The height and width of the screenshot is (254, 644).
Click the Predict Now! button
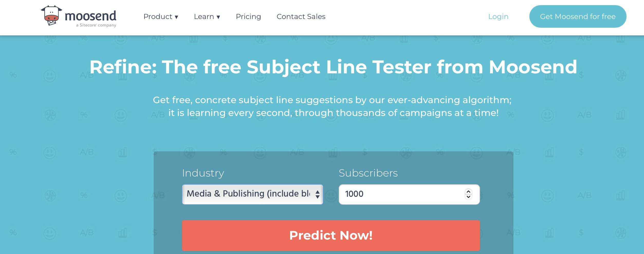[331, 235]
